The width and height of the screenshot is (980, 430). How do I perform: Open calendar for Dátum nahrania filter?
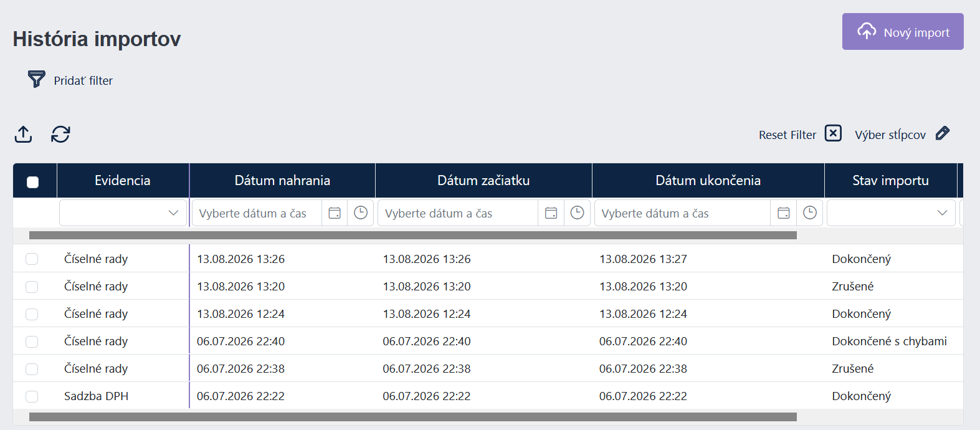(335, 213)
